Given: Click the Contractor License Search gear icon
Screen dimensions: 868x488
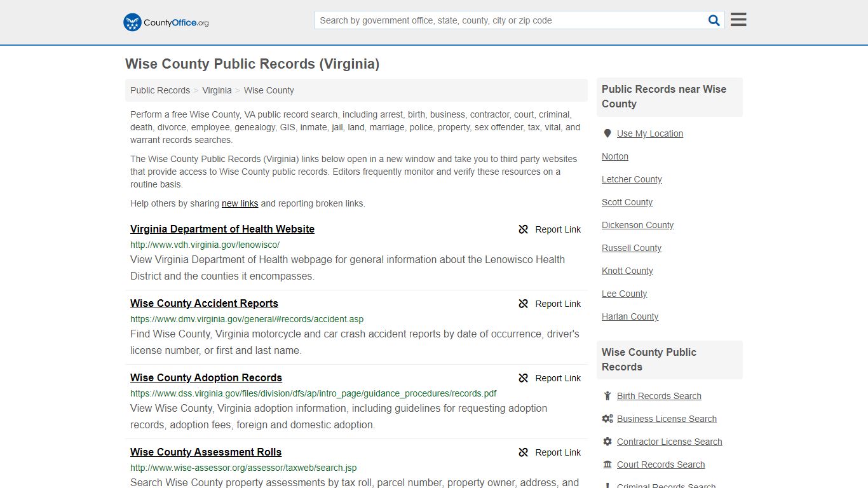Looking at the screenshot, I should tap(607, 442).
